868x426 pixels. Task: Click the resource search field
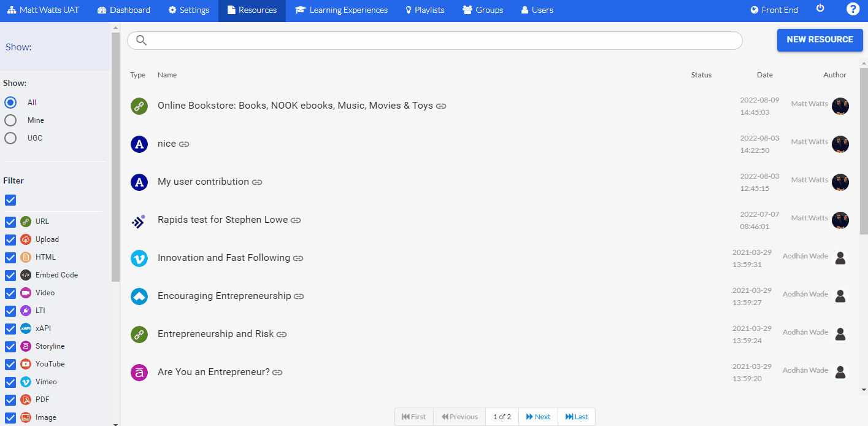tap(434, 41)
